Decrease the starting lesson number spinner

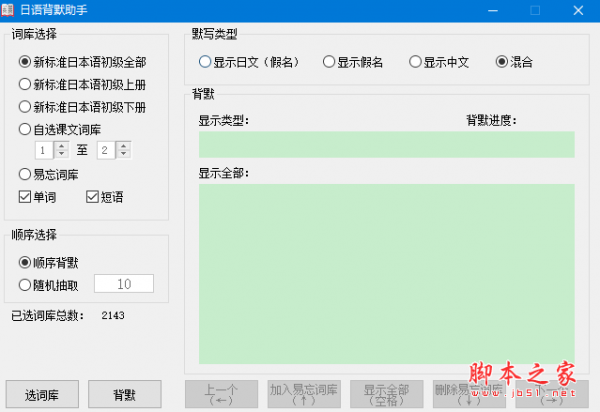(61, 154)
